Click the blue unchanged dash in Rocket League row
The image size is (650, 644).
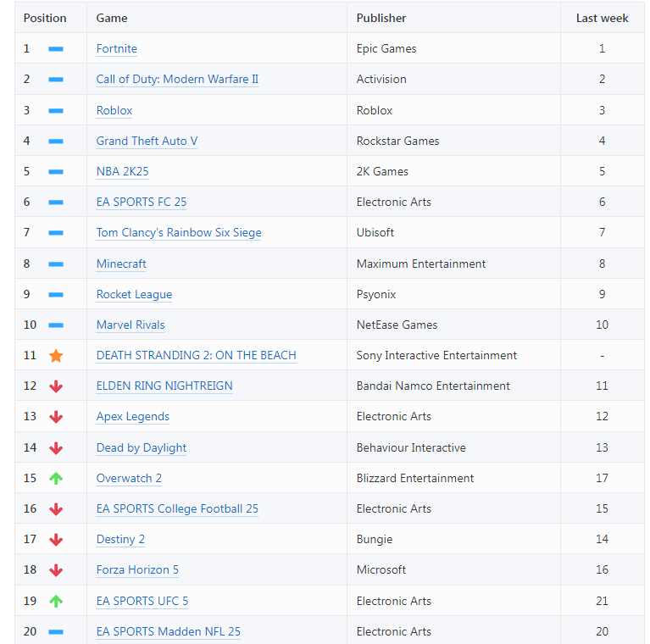coord(56,295)
